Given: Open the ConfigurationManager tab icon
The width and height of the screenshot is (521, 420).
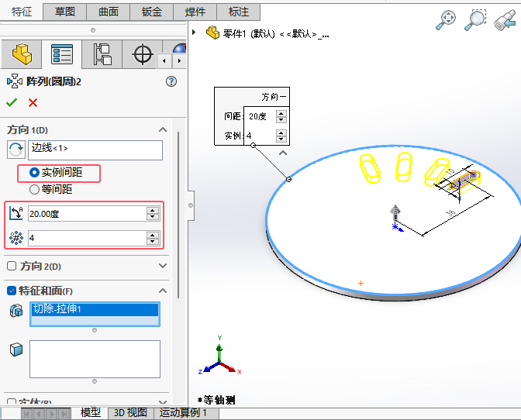Looking at the screenshot, I should (102, 54).
